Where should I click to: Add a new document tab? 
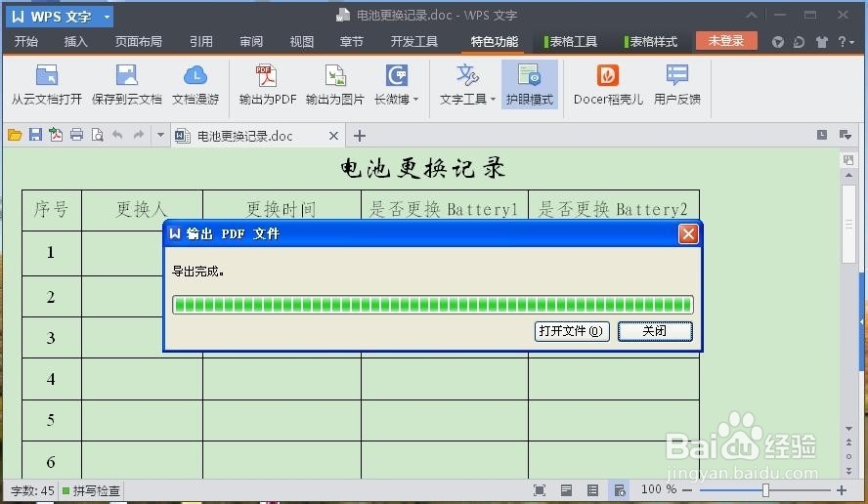360,136
